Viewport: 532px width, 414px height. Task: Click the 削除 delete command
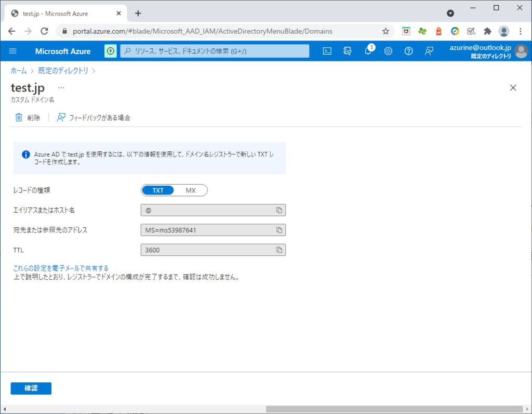(x=28, y=118)
